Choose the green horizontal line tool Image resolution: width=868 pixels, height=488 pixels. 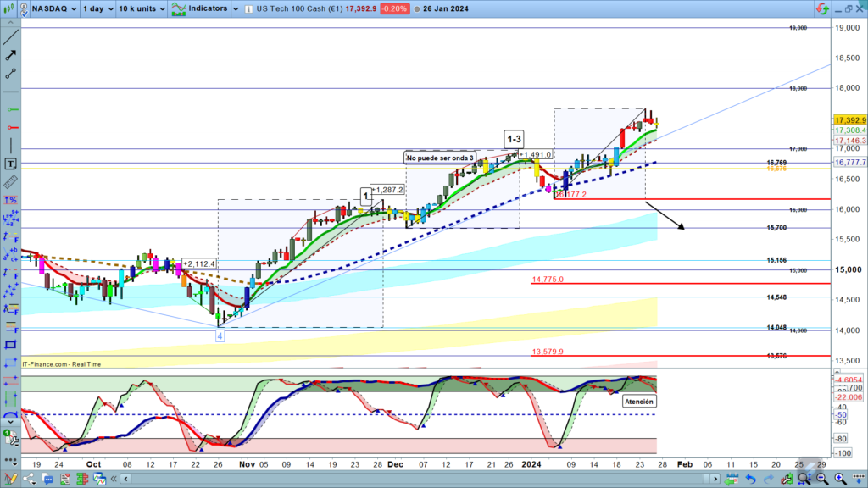[10, 110]
